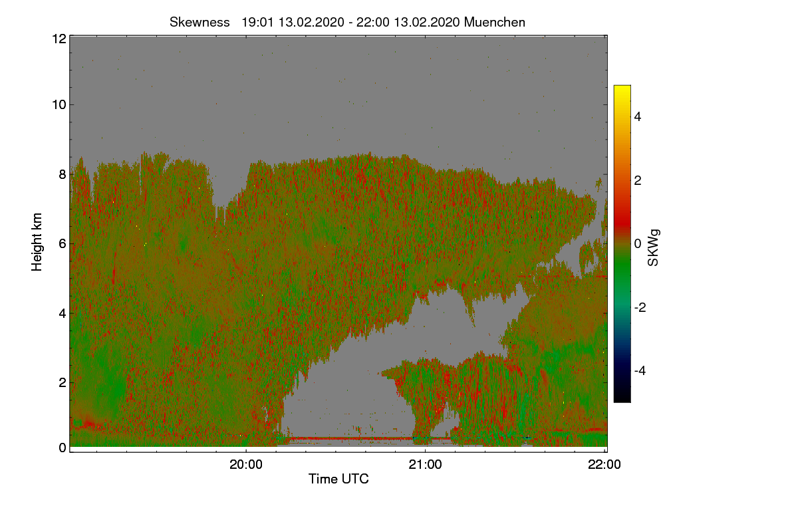Click the 0 km height label
This screenshot has width=798, height=532.
(63, 448)
